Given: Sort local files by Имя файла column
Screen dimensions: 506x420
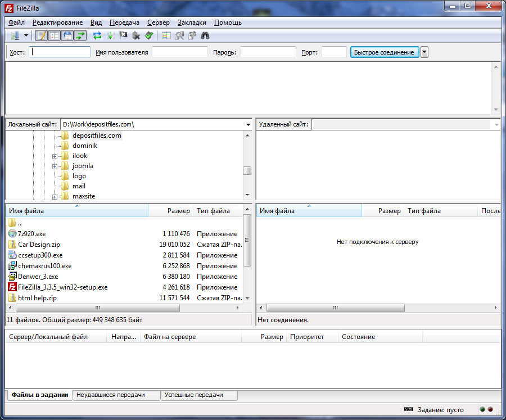Looking at the screenshot, I should pos(77,211).
